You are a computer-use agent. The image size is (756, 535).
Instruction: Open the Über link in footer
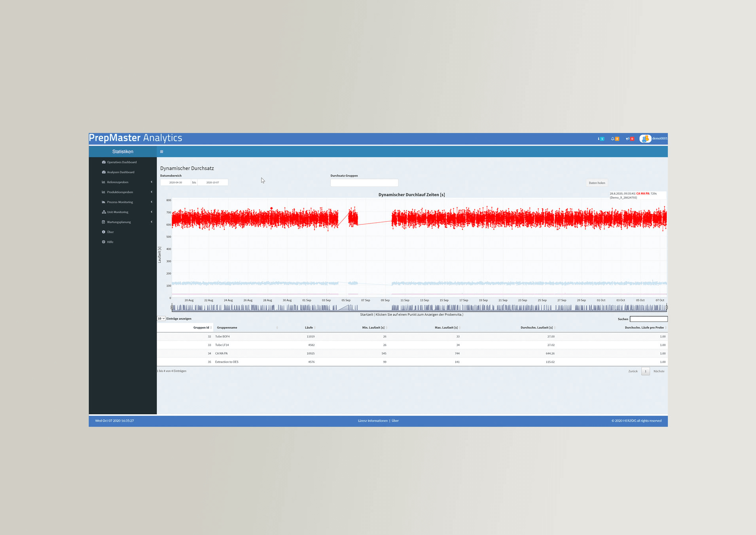pyautogui.click(x=395, y=421)
